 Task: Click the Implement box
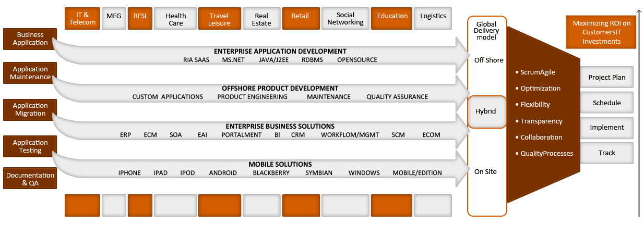click(x=607, y=128)
